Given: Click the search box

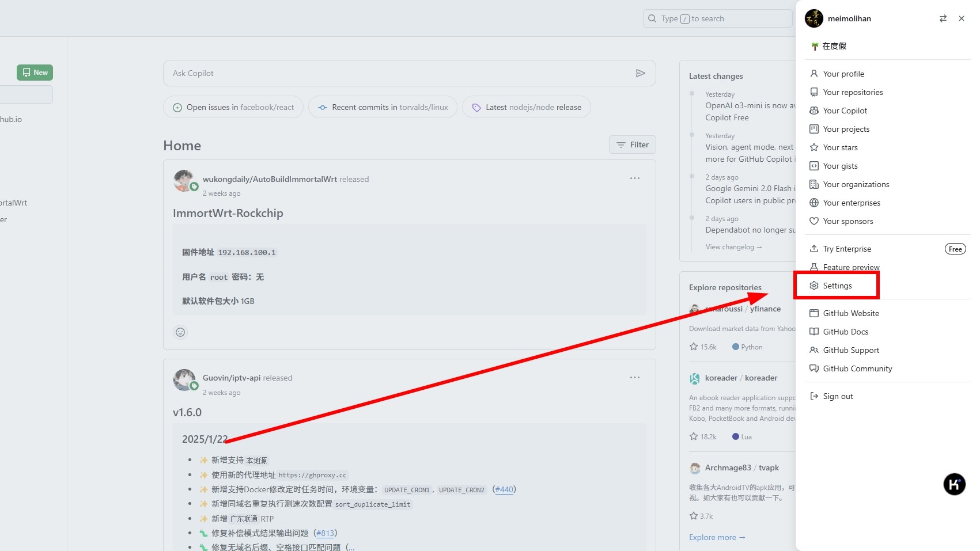Looking at the screenshot, I should coord(717,18).
